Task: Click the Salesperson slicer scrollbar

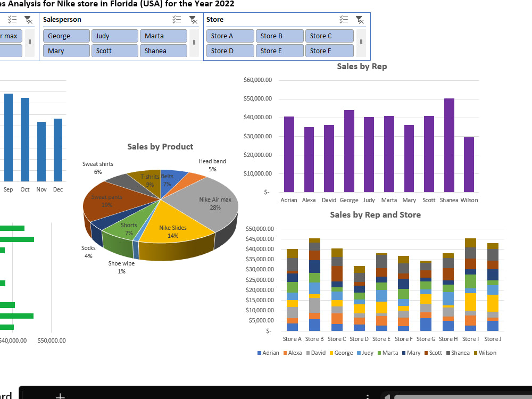Action: pos(194,43)
